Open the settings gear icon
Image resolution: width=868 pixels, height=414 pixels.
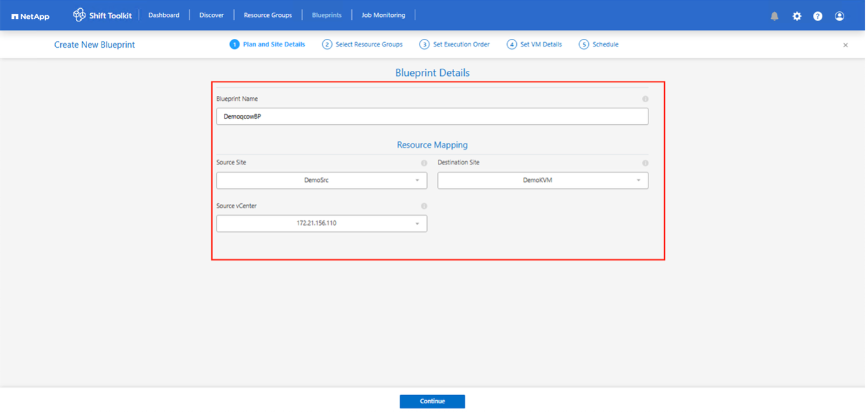tap(797, 16)
